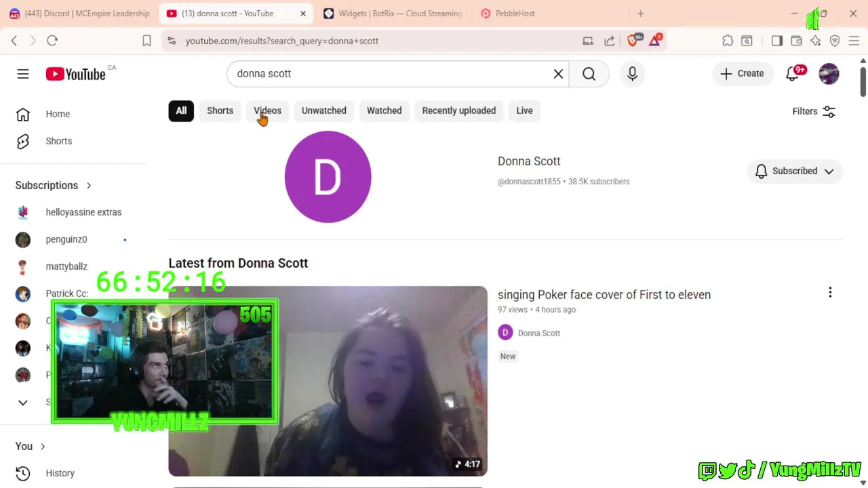Click the Create button
868x488 pixels.
[743, 74]
